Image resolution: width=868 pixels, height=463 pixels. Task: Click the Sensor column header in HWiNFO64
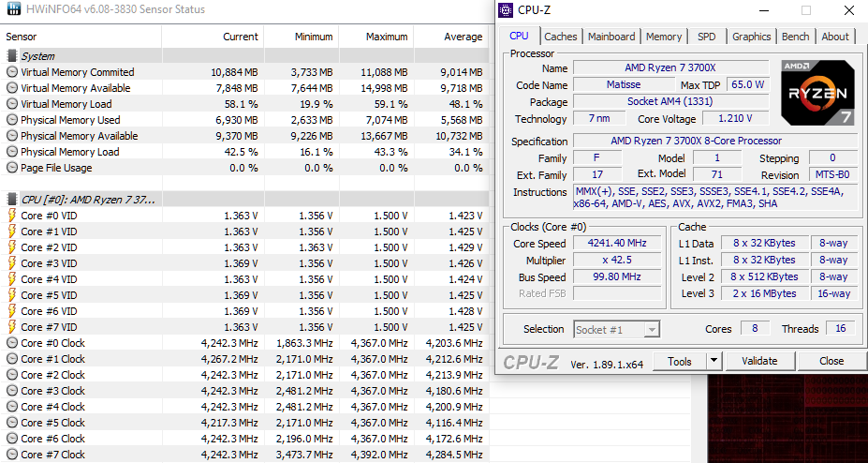(81, 37)
